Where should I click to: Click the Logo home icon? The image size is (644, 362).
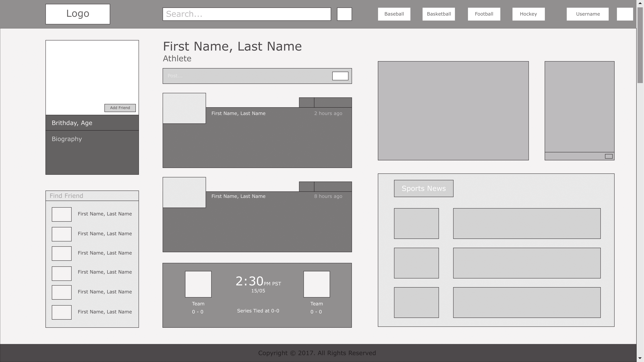pos(77,14)
